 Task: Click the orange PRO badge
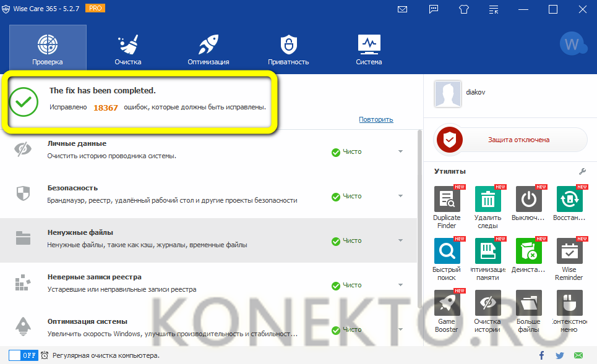click(95, 8)
